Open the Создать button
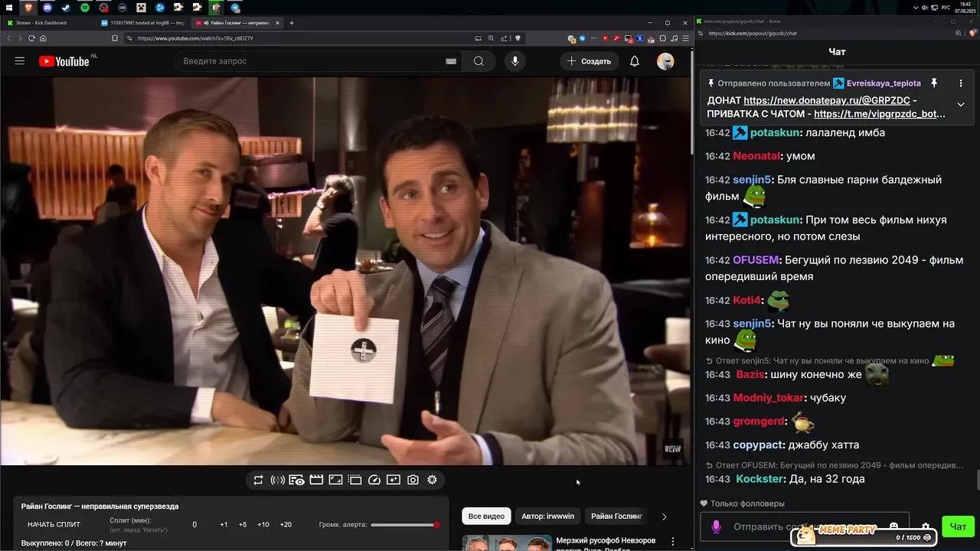This screenshot has width=980, height=551. click(589, 61)
